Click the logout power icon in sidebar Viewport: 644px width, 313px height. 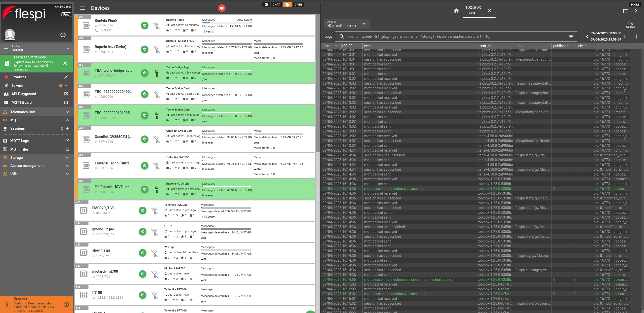(x=63, y=34)
